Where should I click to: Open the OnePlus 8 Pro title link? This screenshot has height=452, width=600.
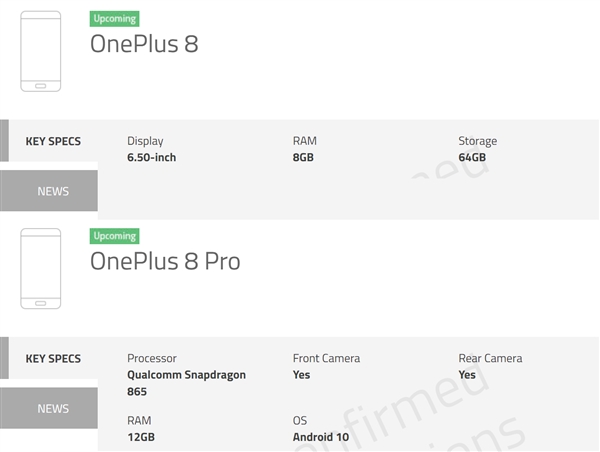tap(165, 262)
